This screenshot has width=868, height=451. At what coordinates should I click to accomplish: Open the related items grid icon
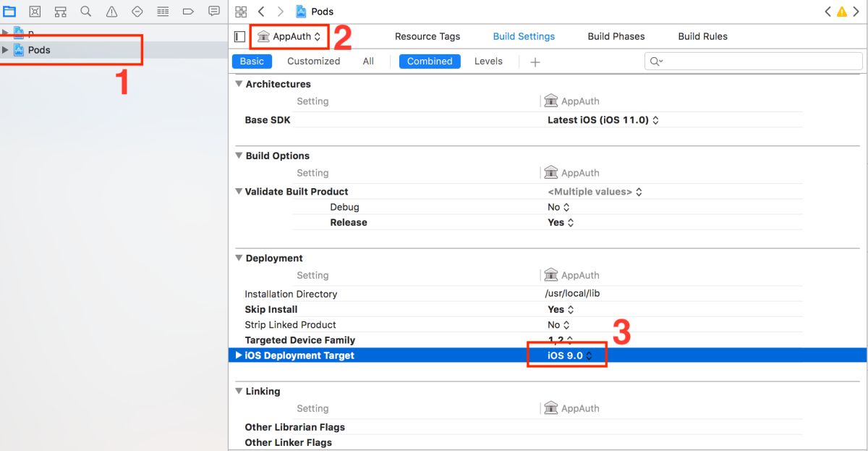241,12
